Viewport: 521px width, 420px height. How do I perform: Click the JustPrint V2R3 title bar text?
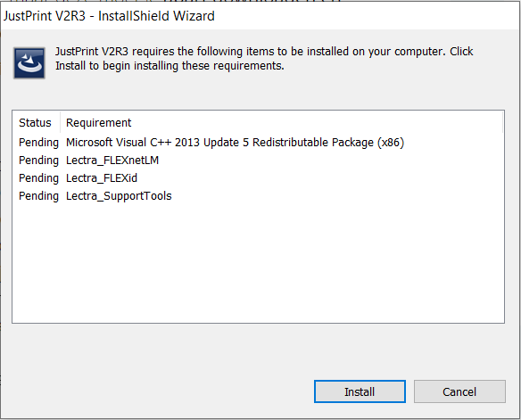pos(109,16)
